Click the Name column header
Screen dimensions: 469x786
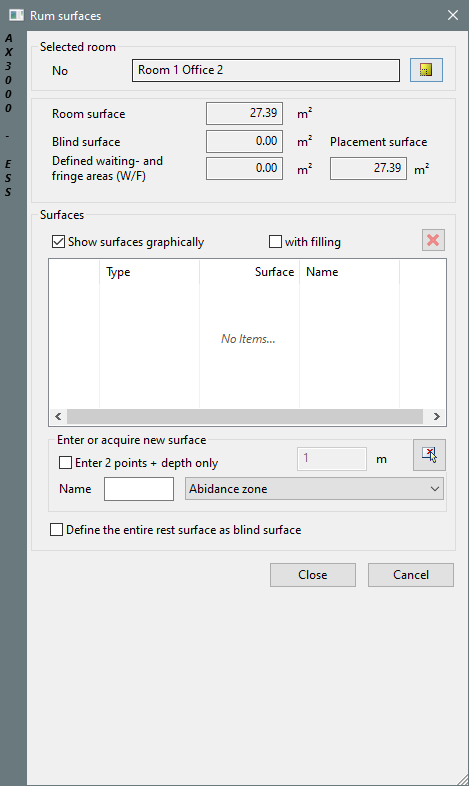(x=349, y=272)
